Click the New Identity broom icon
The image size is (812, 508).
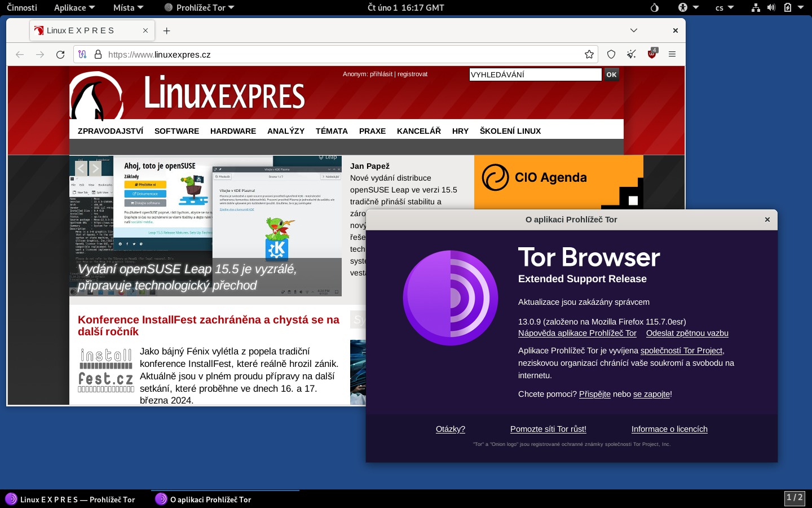(632, 55)
